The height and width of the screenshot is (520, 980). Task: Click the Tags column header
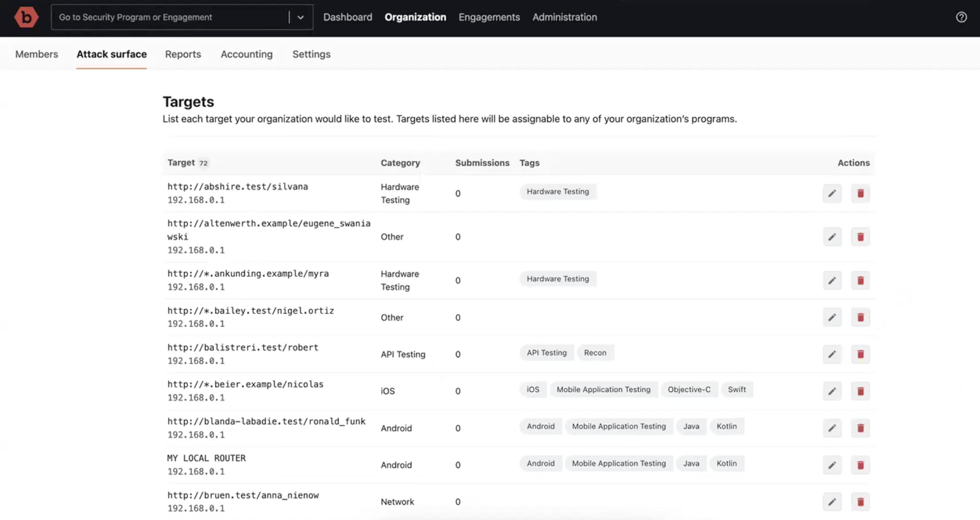530,163
